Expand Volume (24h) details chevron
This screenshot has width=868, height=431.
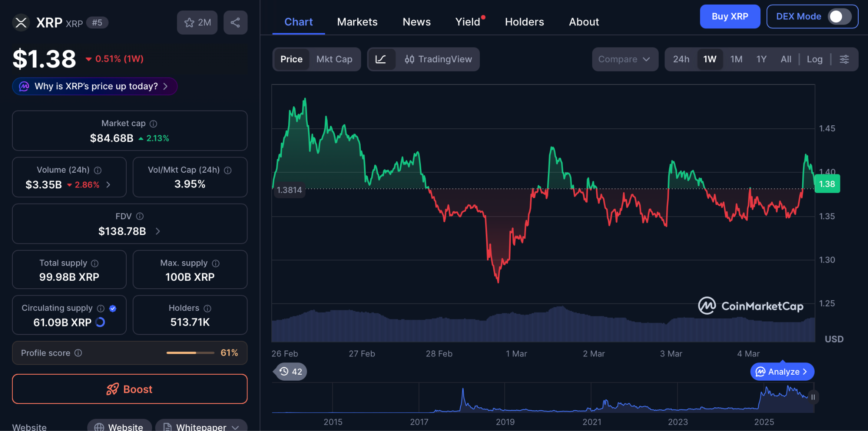(x=108, y=185)
